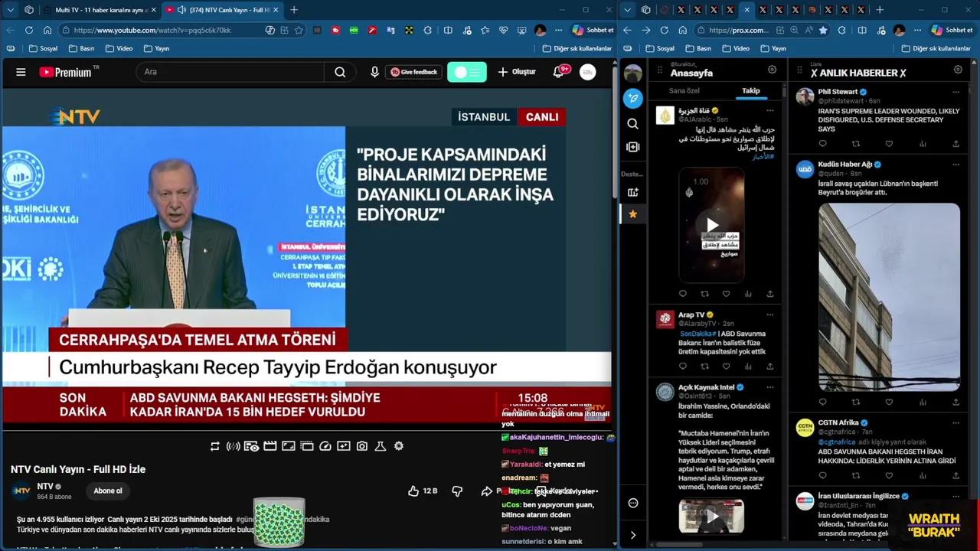The height and width of the screenshot is (551, 980).
Task: Open a new tab in the left browser
Action: 294,10
